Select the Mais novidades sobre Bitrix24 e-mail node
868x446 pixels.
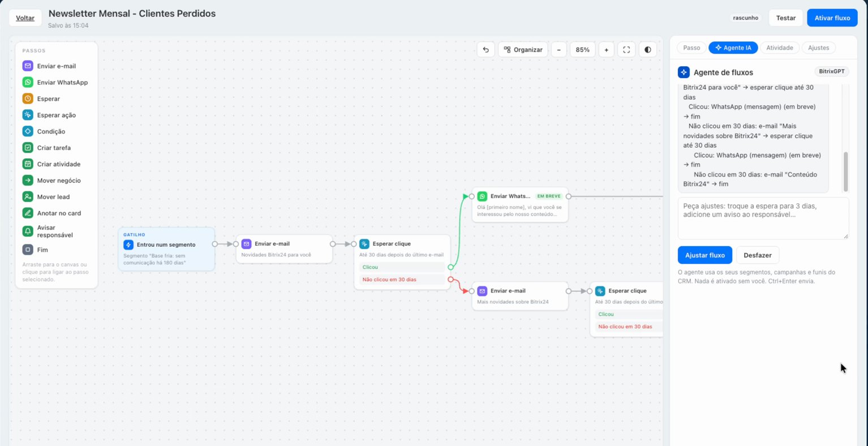pos(520,296)
